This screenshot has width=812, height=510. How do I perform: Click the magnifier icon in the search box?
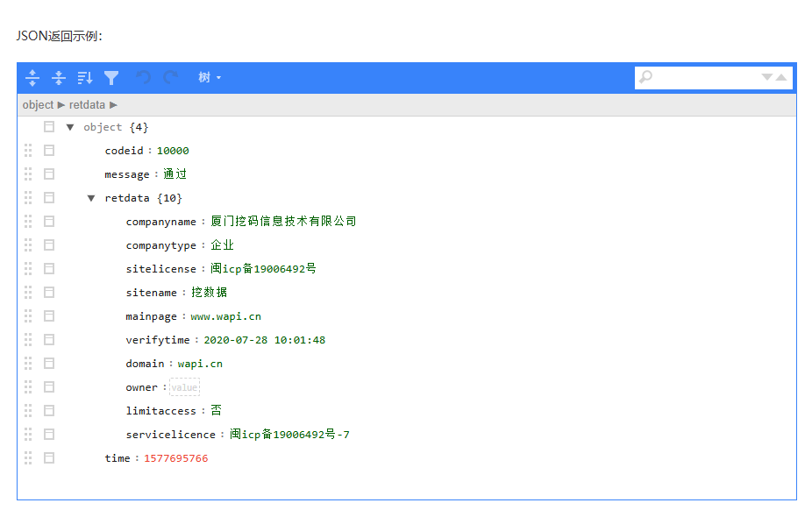[x=646, y=77]
